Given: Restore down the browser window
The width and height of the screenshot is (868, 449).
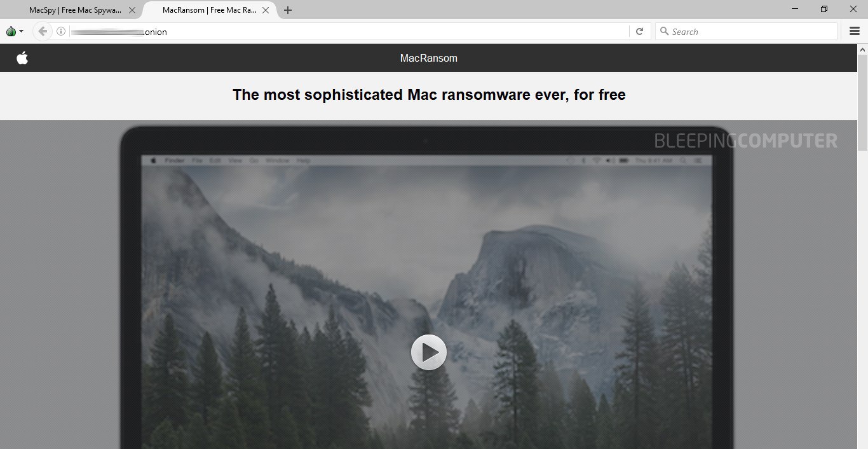Looking at the screenshot, I should (824, 9).
